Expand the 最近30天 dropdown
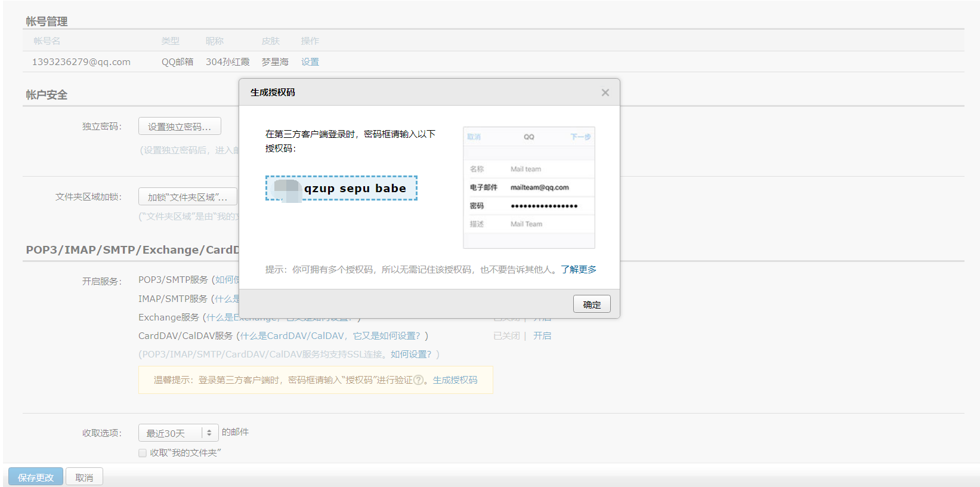This screenshot has width=980, height=487. pyautogui.click(x=171, y=433)
